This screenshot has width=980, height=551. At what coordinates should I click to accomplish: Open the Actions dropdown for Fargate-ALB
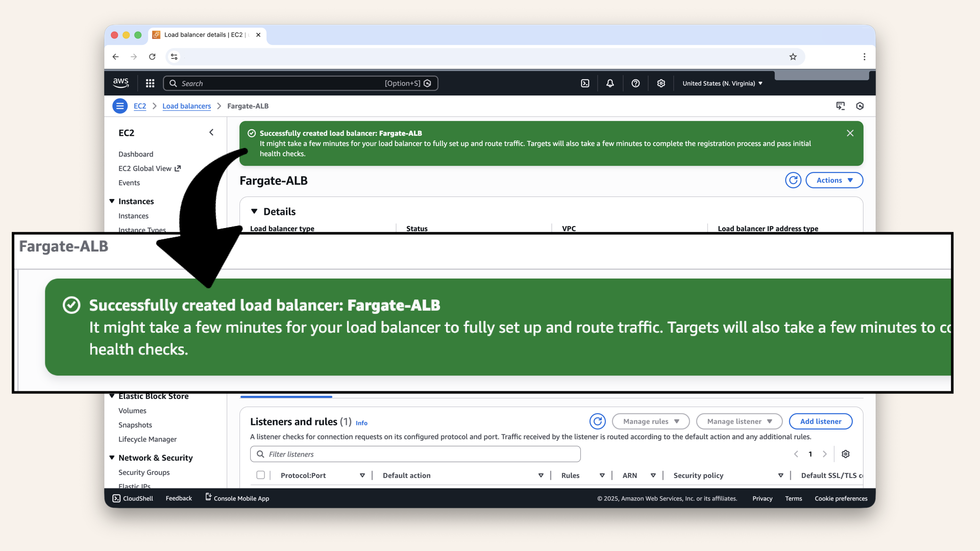834,180
